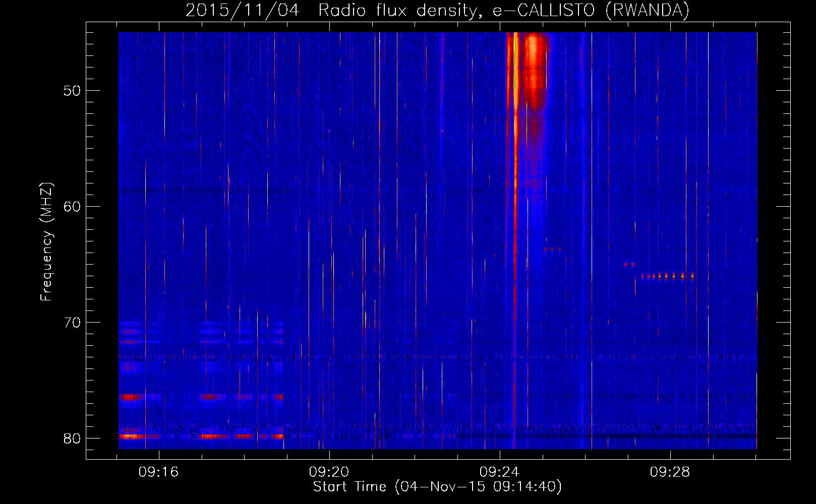
Task: Click the date '2015/11/04' in the title
Action: 243,10
